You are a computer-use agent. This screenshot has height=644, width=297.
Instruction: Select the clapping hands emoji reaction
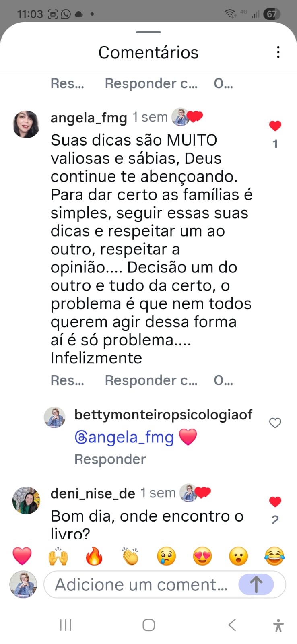point(130,556)
